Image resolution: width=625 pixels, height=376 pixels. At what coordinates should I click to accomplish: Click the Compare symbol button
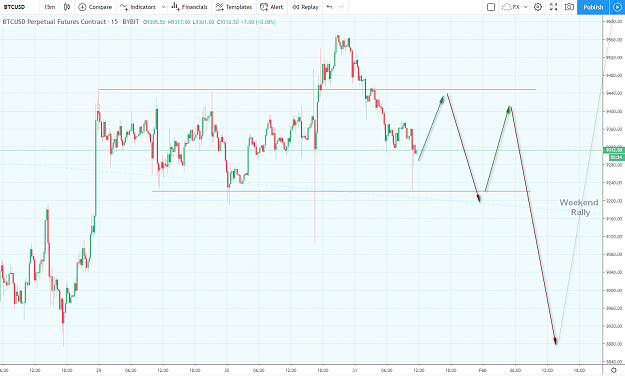[x=95, y=7]
